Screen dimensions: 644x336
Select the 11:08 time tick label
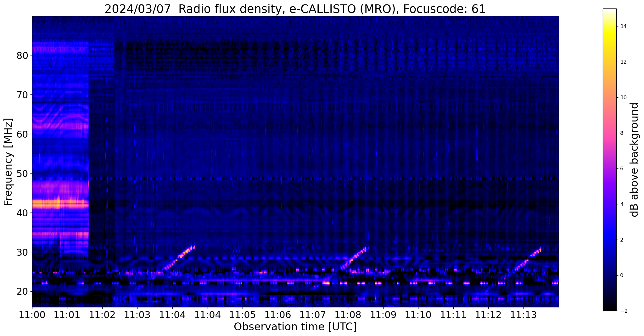(348, 315)
